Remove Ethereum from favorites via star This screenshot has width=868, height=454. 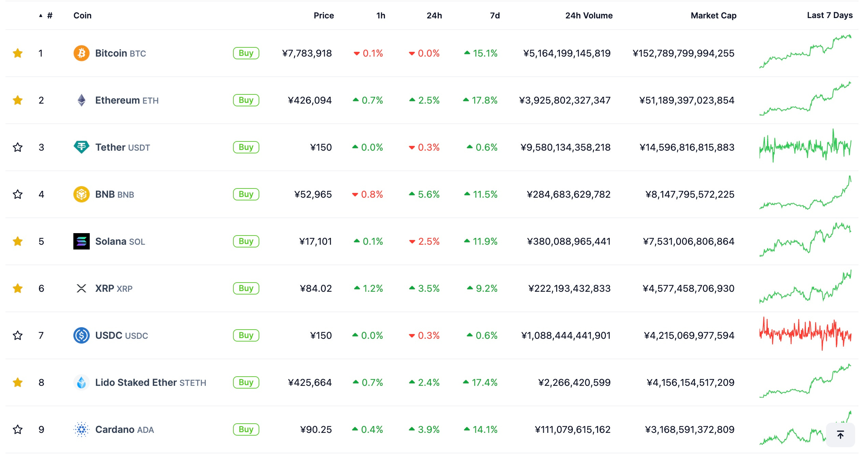18,100
